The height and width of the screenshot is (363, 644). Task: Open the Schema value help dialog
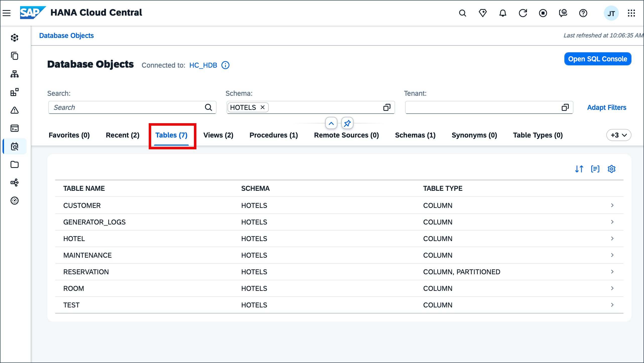(387, 107)
